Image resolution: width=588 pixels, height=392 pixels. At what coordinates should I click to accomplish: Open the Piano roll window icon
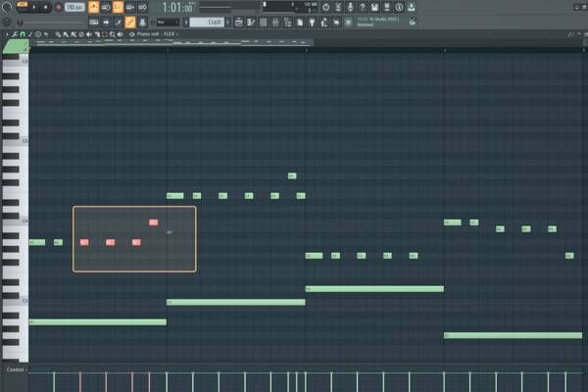[251, 23]
